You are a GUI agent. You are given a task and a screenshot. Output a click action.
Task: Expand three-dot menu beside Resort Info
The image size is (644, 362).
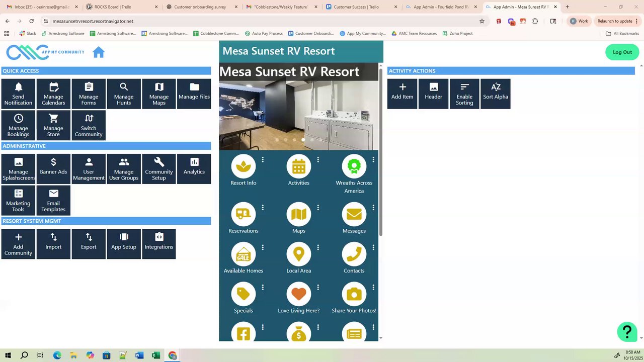[263, 160]
